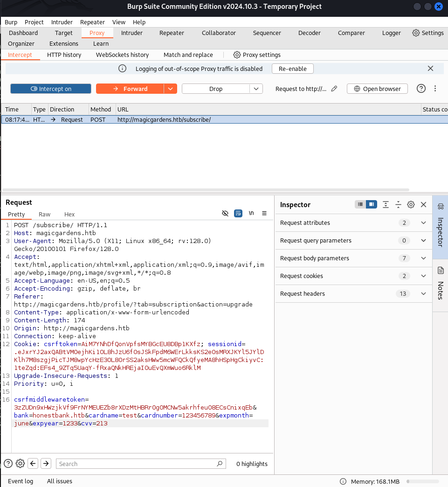Open the Match and replace sub-tab

point(188,55)
